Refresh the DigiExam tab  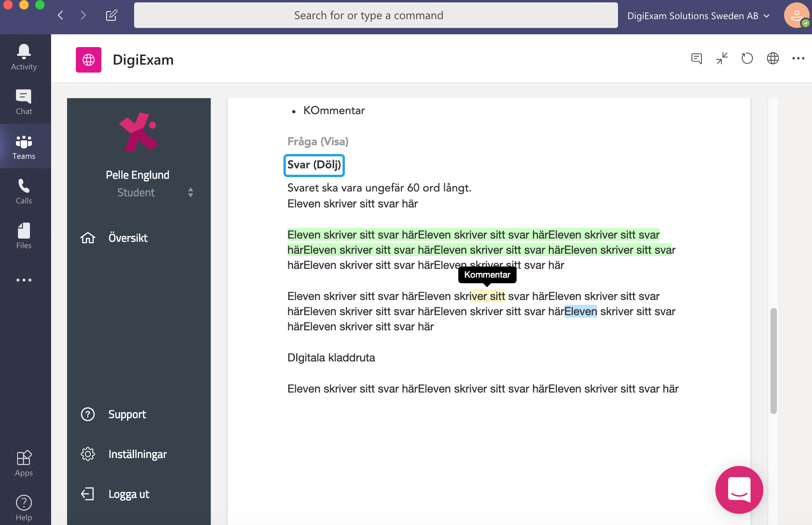click(747, 58)
